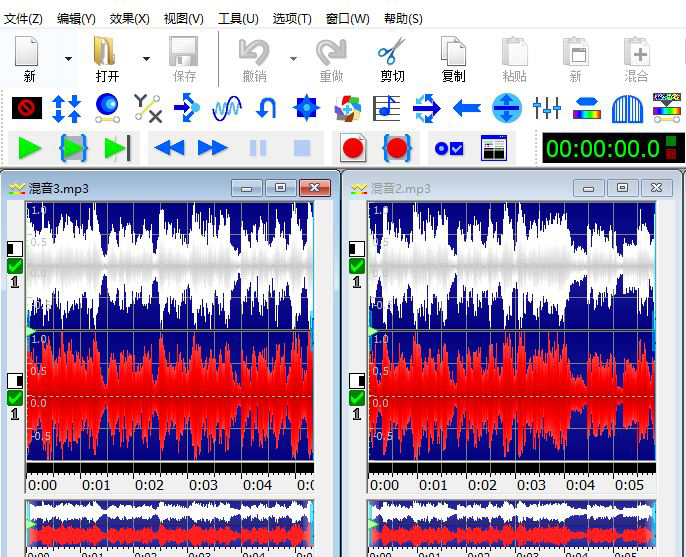This screenshot has height=557, width=686.
Task: Click the blue sphere fade effect icon
Action: tap(107, 108)
